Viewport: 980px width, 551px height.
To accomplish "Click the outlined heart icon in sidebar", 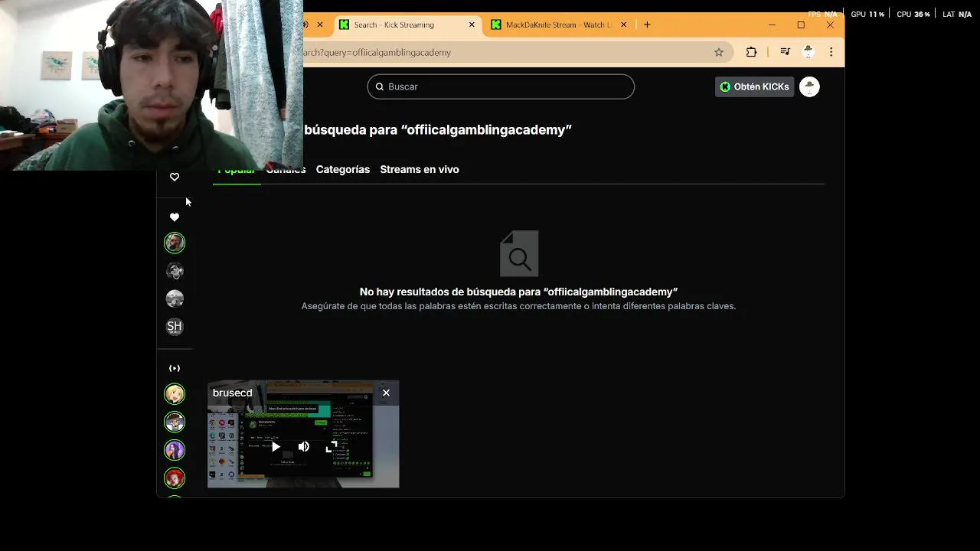I will click(x=175, y=177).
